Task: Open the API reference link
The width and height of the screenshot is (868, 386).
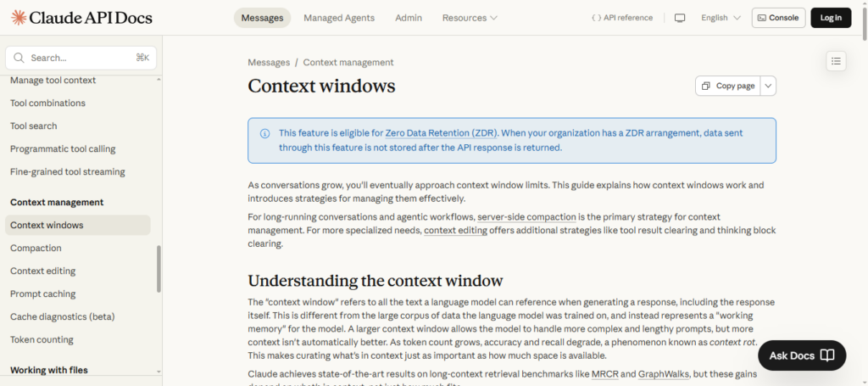Action: pos(622,18)
